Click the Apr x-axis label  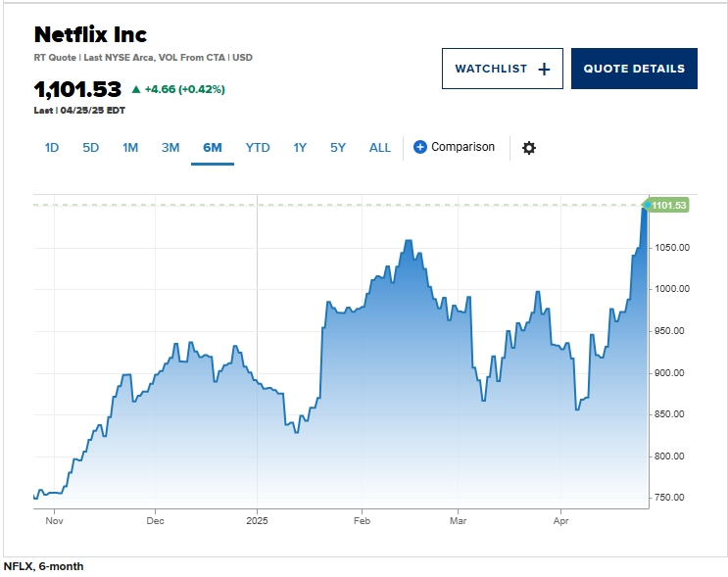(560, 521)
